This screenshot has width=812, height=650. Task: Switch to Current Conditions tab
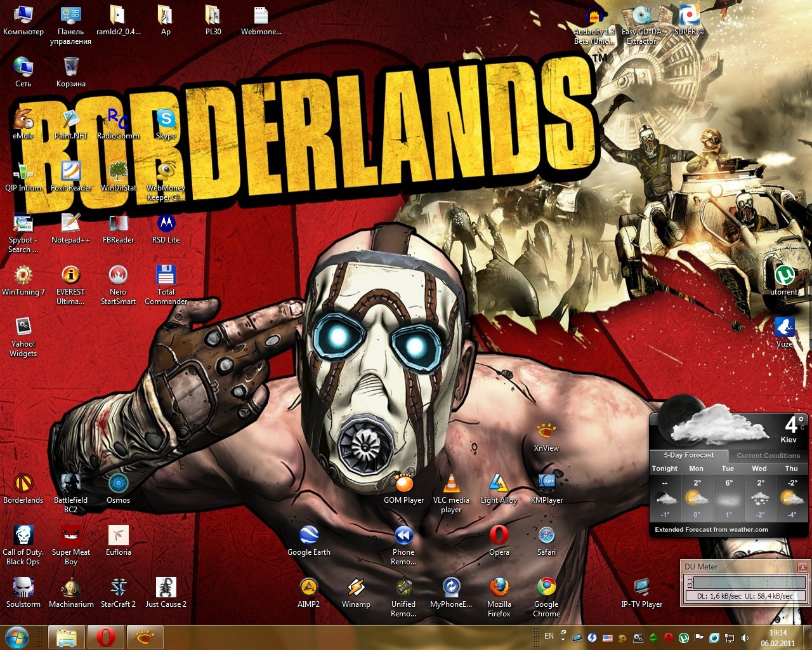pyautogui.click(x=768, y=456)
